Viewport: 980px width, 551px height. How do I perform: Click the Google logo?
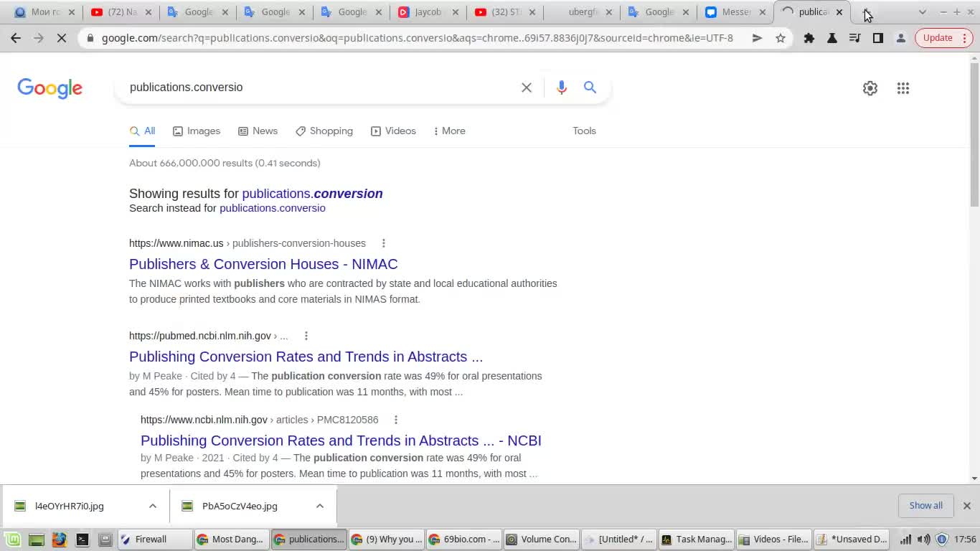pyautogui.click(x=50, y=88)
